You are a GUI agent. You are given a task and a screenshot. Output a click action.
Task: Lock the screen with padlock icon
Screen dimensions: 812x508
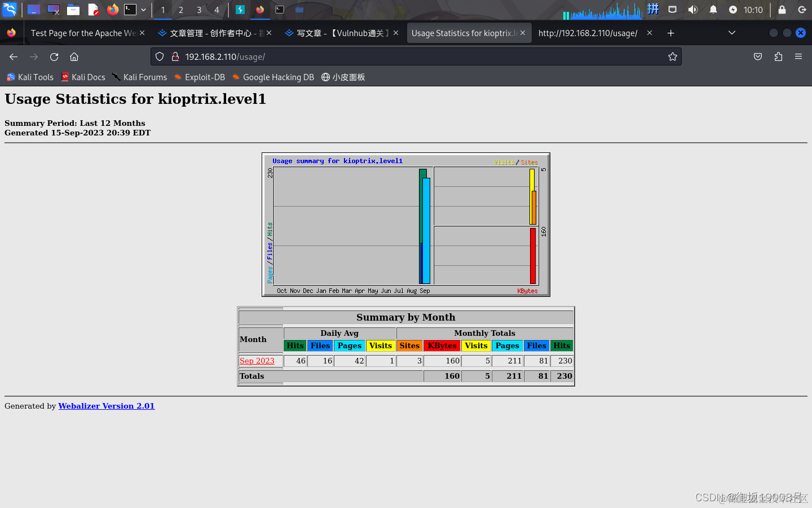[782, 10]
